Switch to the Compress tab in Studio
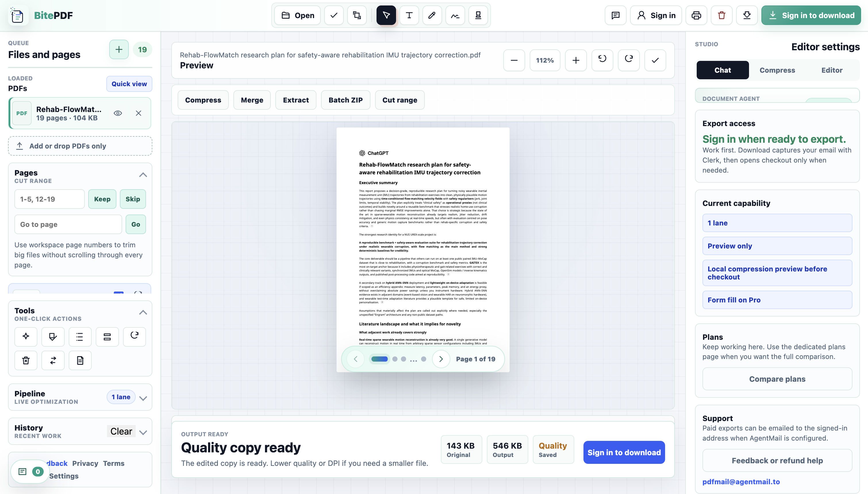Image resolution: width=868 pixels, height=494 pixels. [777, 70]
